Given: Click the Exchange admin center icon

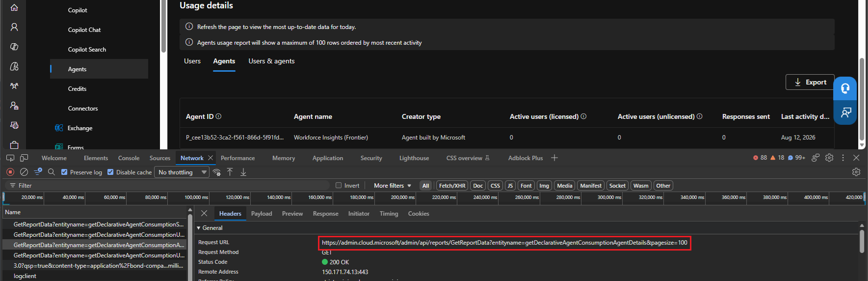Looking at the screenshot, I should pyautogui.click(x=59, y=128).
